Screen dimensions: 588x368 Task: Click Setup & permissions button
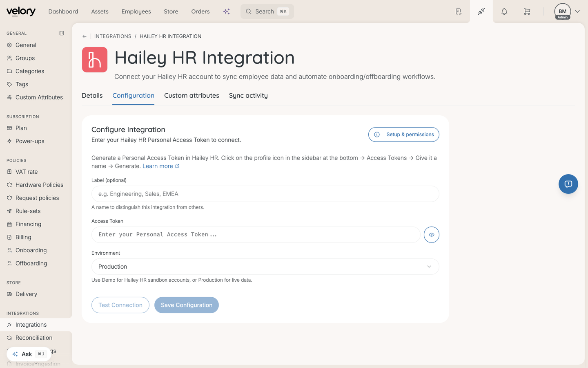(x=404, y=135)
